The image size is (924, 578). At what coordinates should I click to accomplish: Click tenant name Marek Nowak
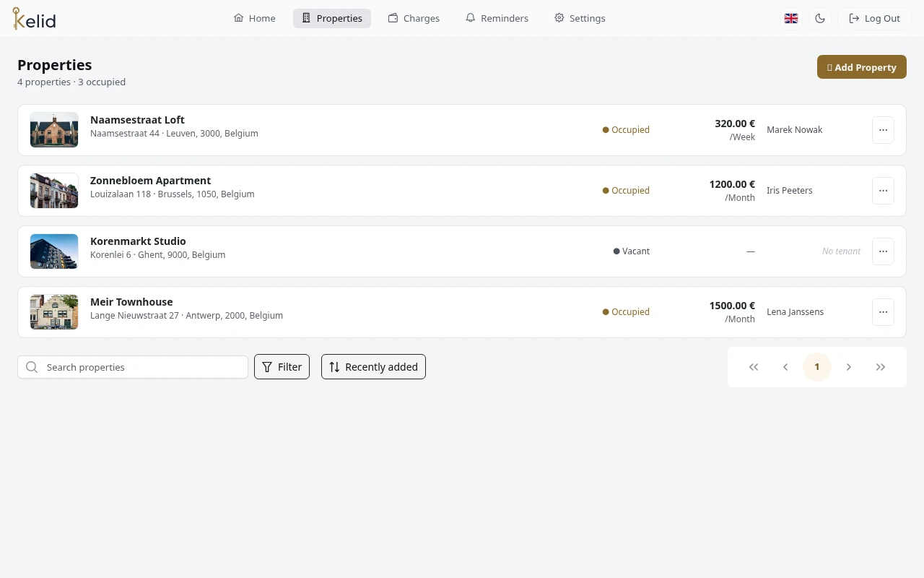tap(794, 130)
